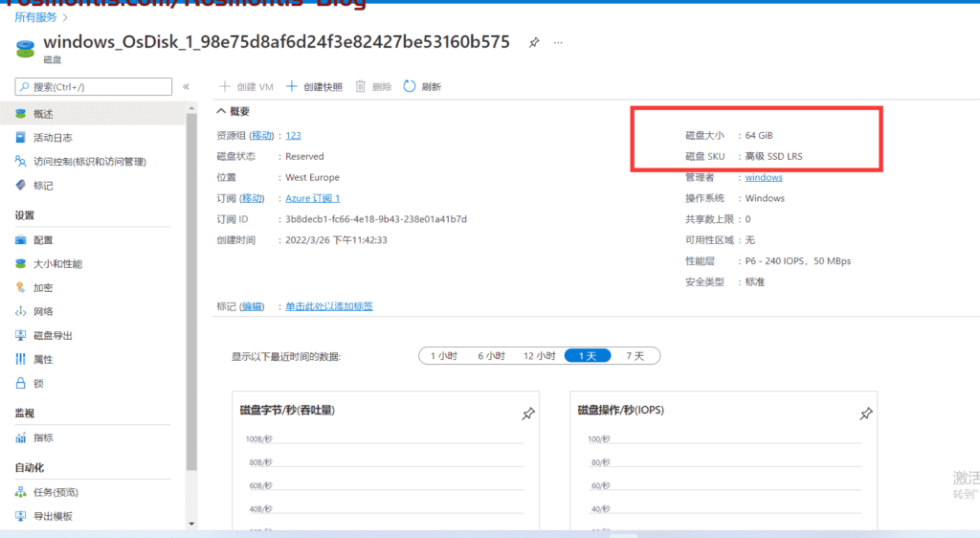
Task: Click 编辑 link next to 标记
Action: (252, 306)
